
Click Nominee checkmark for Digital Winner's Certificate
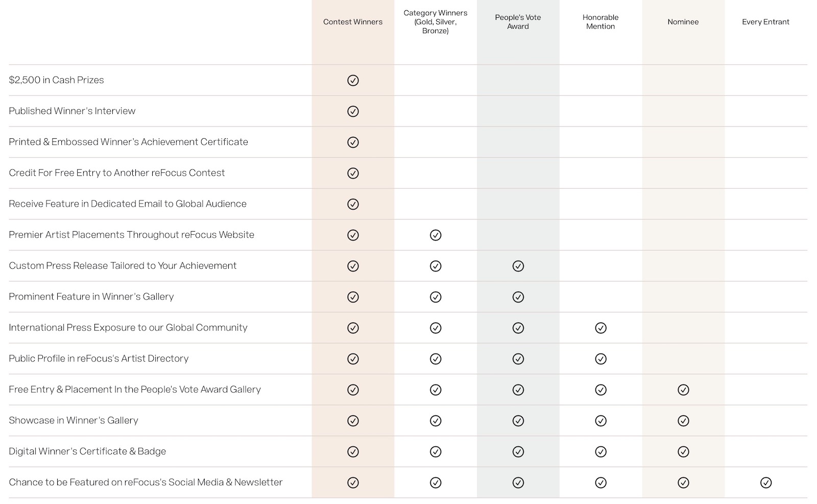coord(683,451)
